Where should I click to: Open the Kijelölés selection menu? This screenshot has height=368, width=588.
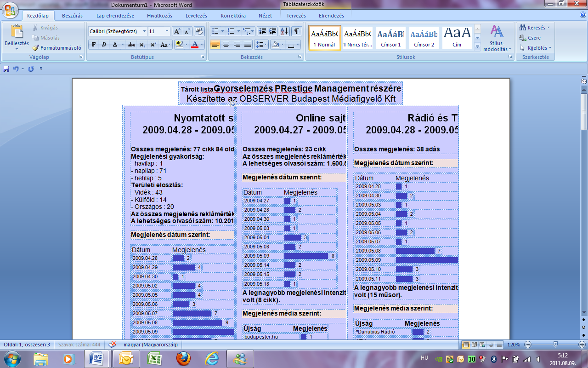click(x=536, y=48)
